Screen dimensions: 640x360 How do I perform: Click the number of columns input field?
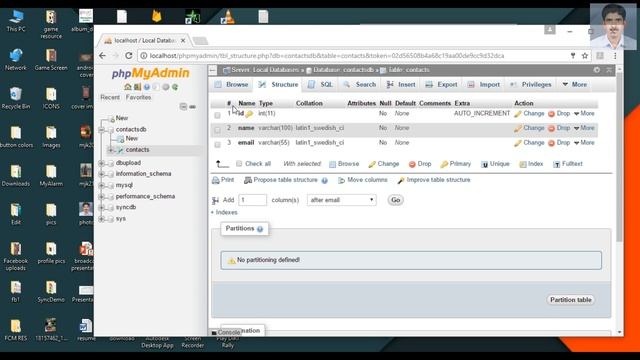pos(253,200)
